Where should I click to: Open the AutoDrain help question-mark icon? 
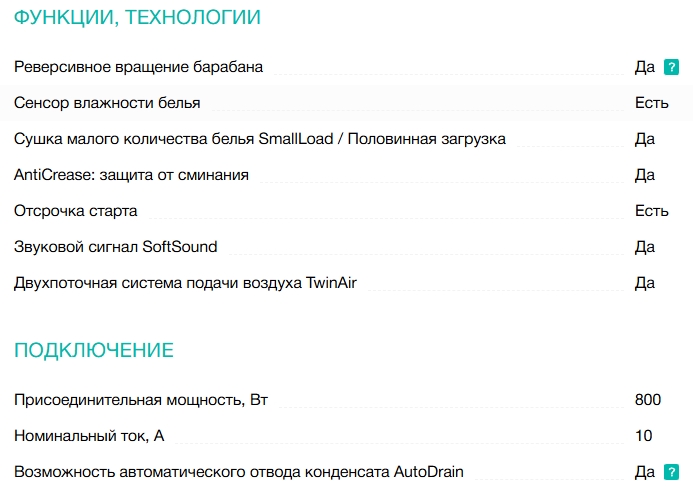672,472
